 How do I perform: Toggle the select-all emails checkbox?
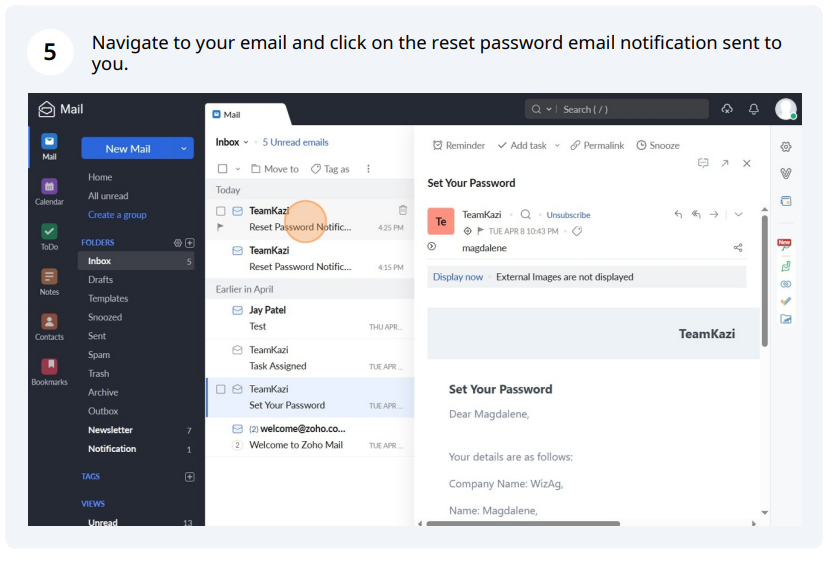click(x=223, y=169)
